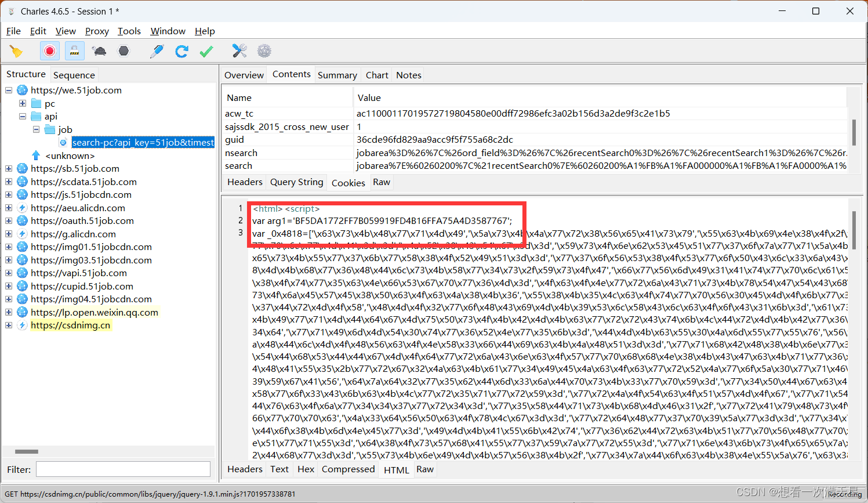Click the Filter input field
The image size is (868, 503).
(123, 469)
